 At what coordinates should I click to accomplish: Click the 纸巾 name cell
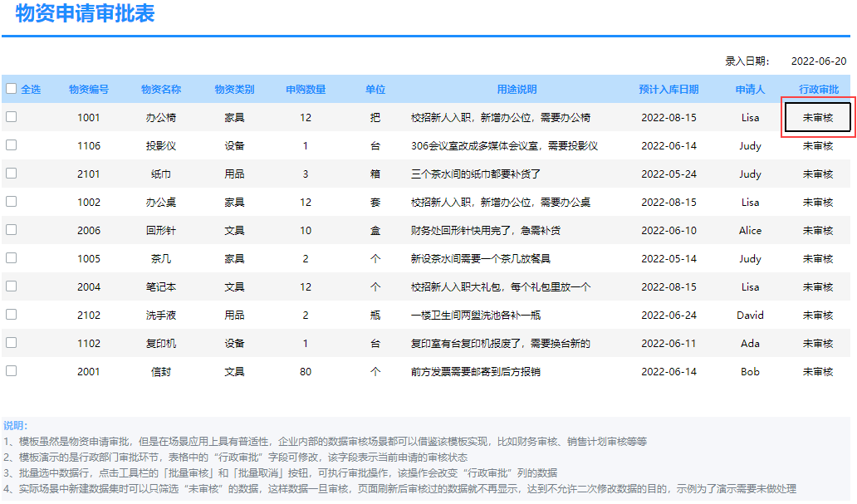(161, 174)
